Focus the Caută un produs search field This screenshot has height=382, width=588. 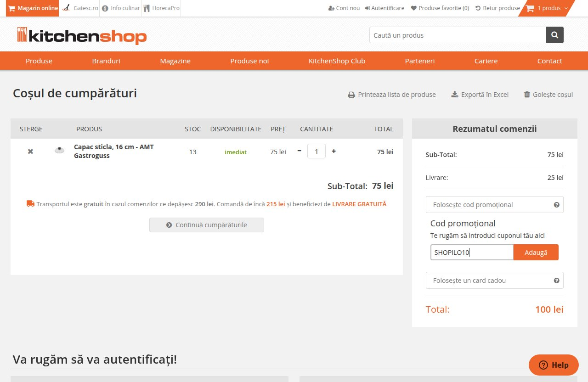458,35
